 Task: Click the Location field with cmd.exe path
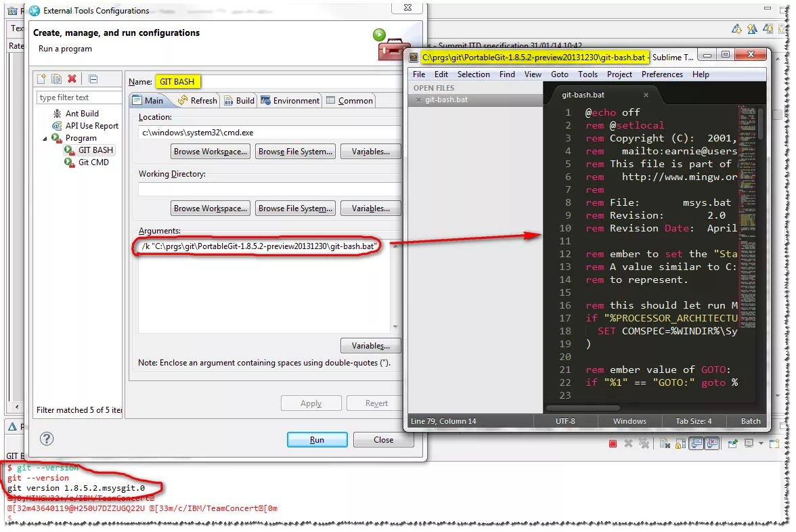point(269,133)
